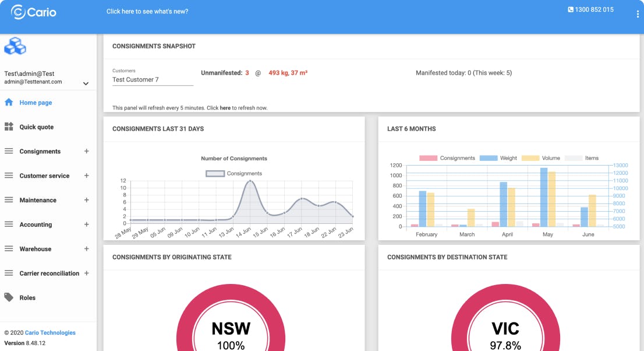Click the blue cubes profile icon
This screenshot has height=351, width=644.
(15, 46)
